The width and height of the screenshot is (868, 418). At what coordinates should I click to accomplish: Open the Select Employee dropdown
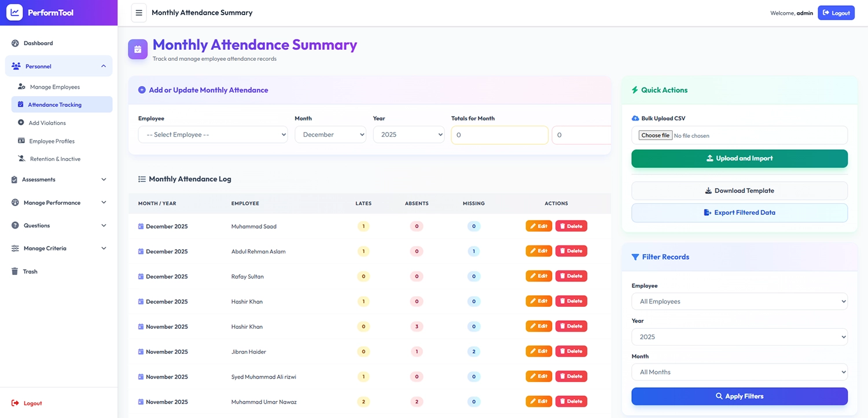[x=213, y=135]
